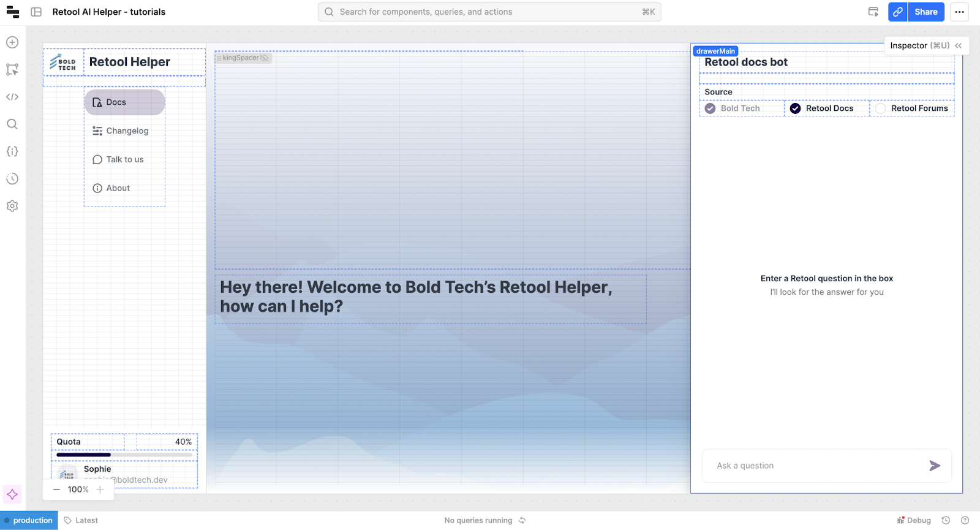Image resolution: width=980 pixels, height=530 pixels.
Task: Zoom out with the minus icon
Action: pyautogui.click(x=57, y=490)
